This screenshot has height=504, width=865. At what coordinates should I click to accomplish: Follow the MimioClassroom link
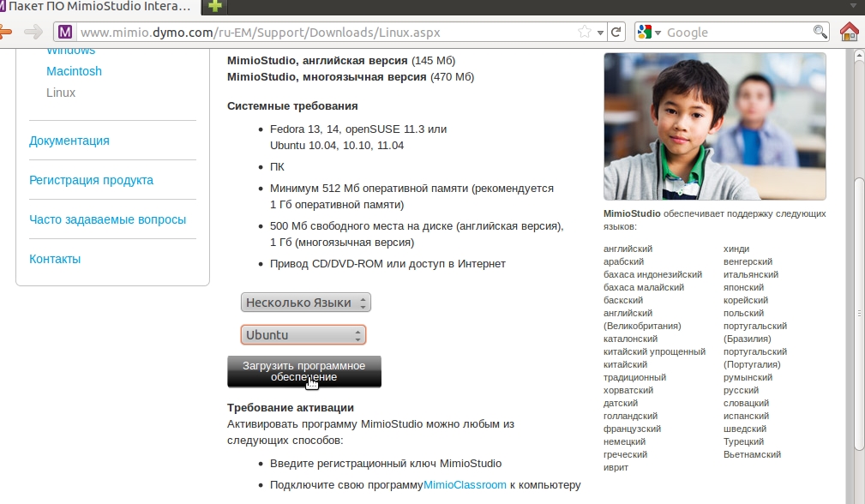pos(465,484)
